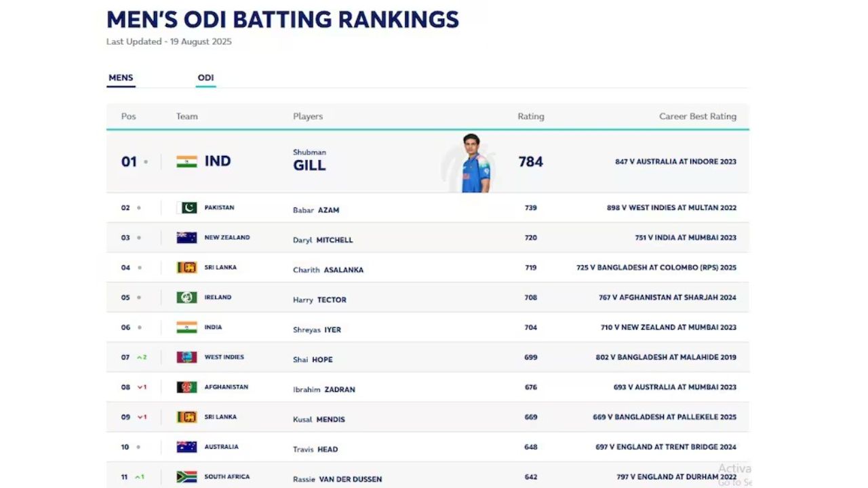Click the Babar Azam player name
This screenshot has height=488, width=868.
(x=316, y=210)
